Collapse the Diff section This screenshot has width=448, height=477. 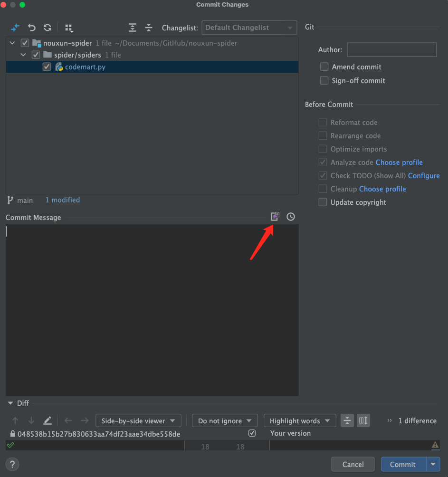point(10,403)
